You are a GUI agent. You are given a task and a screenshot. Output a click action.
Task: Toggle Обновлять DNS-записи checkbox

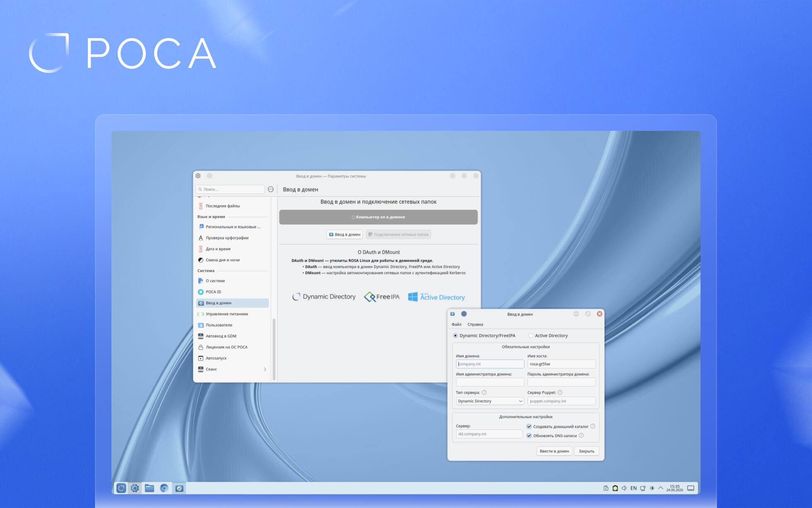(x=529, y=435)
